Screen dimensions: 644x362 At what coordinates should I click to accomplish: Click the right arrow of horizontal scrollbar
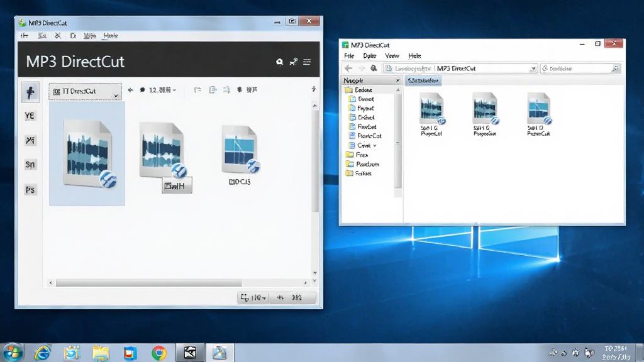coord(305,283)
